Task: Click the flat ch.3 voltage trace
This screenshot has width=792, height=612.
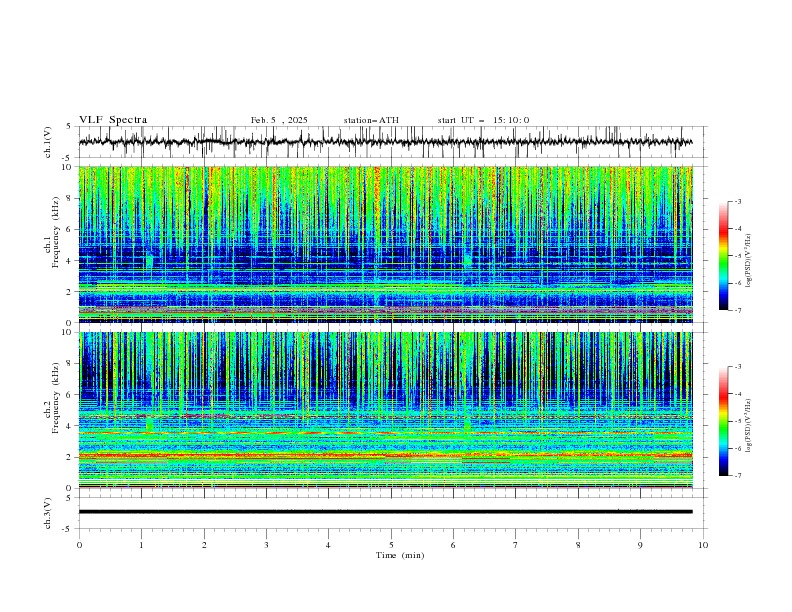Action: [385, 512]
